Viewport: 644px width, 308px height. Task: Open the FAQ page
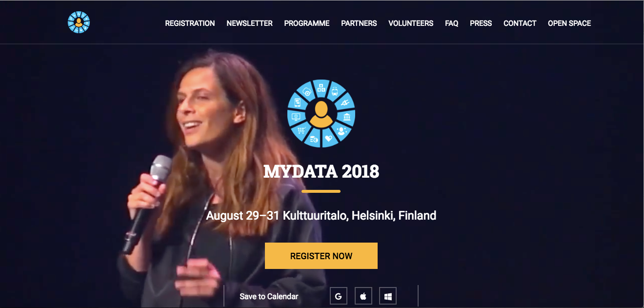coord(452,23)
